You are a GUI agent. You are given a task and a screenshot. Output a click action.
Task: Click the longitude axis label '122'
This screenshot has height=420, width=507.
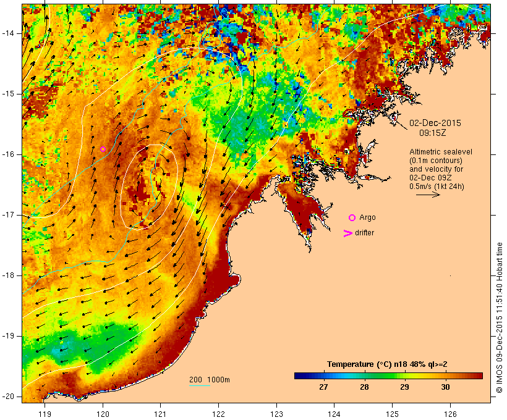tap(219, 414)
